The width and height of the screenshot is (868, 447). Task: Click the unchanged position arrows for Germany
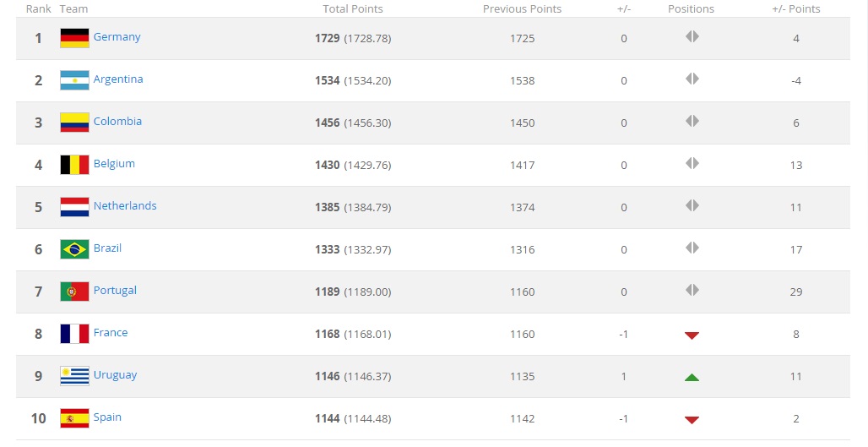click(x=692, y=36)
